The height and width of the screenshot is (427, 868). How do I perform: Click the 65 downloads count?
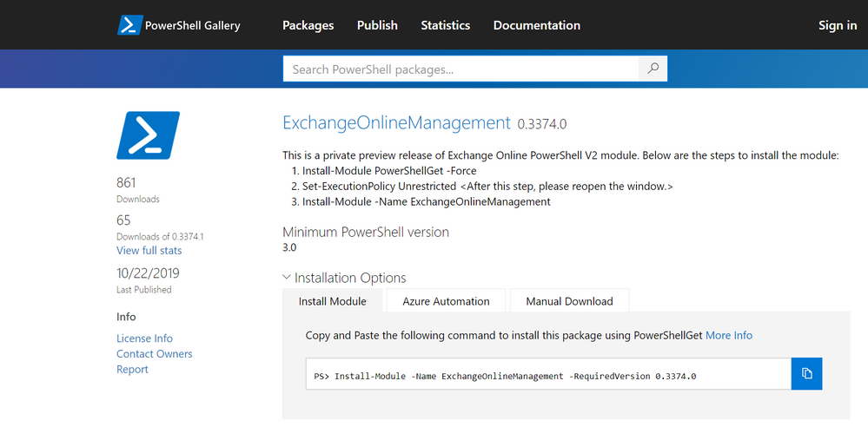point(123,220)
